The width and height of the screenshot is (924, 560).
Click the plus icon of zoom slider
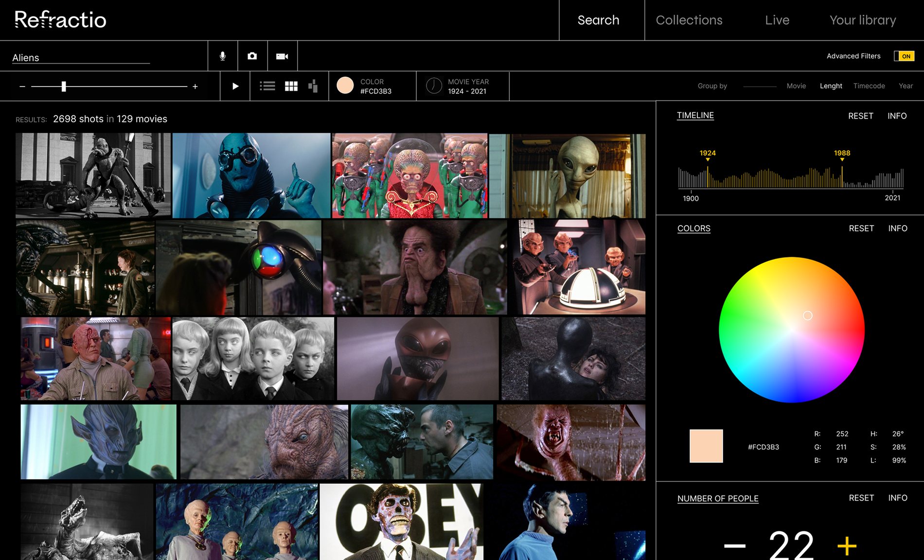pos(195,87)
